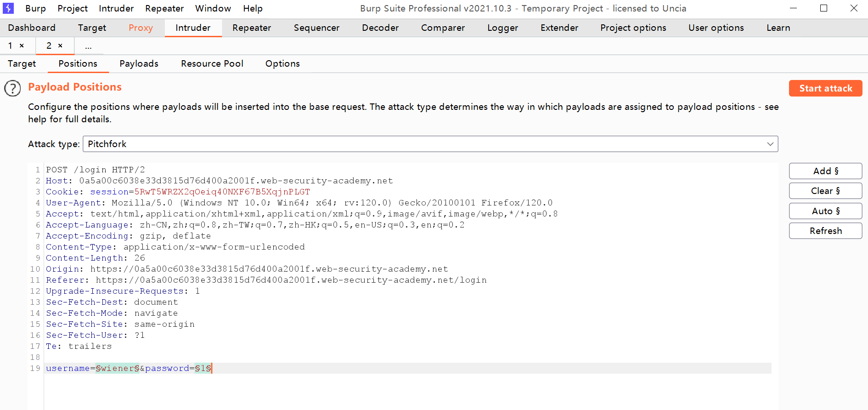
Task: Open the Intruder menu in menu bar
Action: (x=116, y=8)
